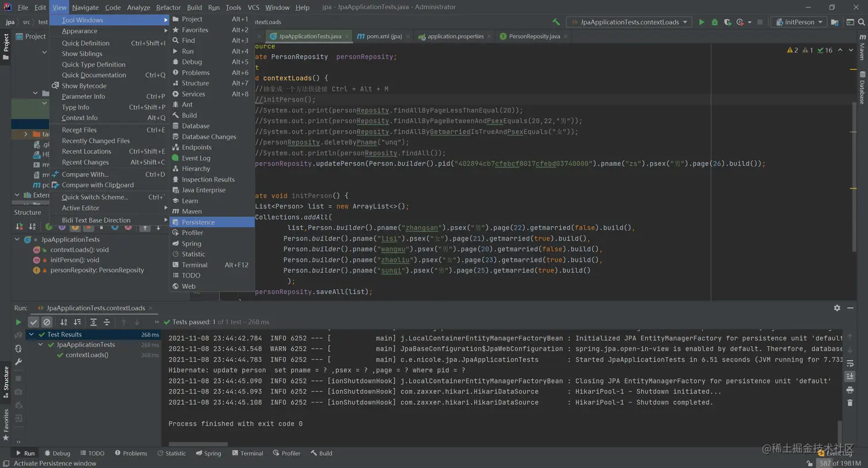Choose Persistence from Tool Windows submenu
868x468 pixels.
click(x=212, y=222)
